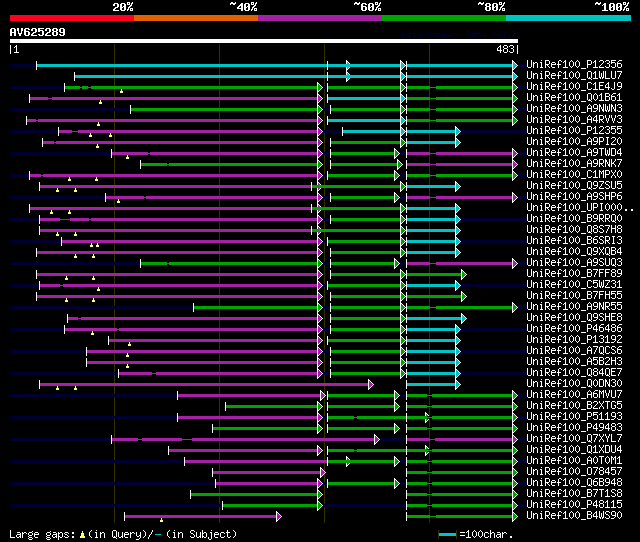This screenshot has height=542, width=640.
Task: Click the purple ~60% identity legend segment
Action: click(x=320, y=18)
